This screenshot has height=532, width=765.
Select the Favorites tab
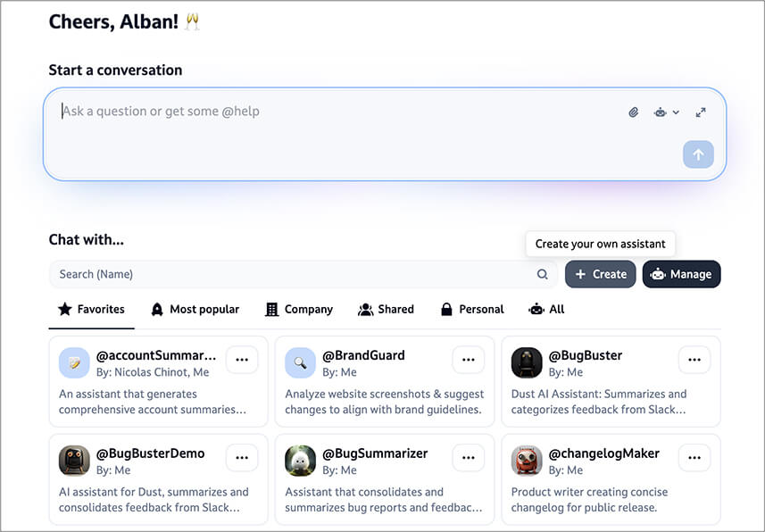tap(91, 309)
